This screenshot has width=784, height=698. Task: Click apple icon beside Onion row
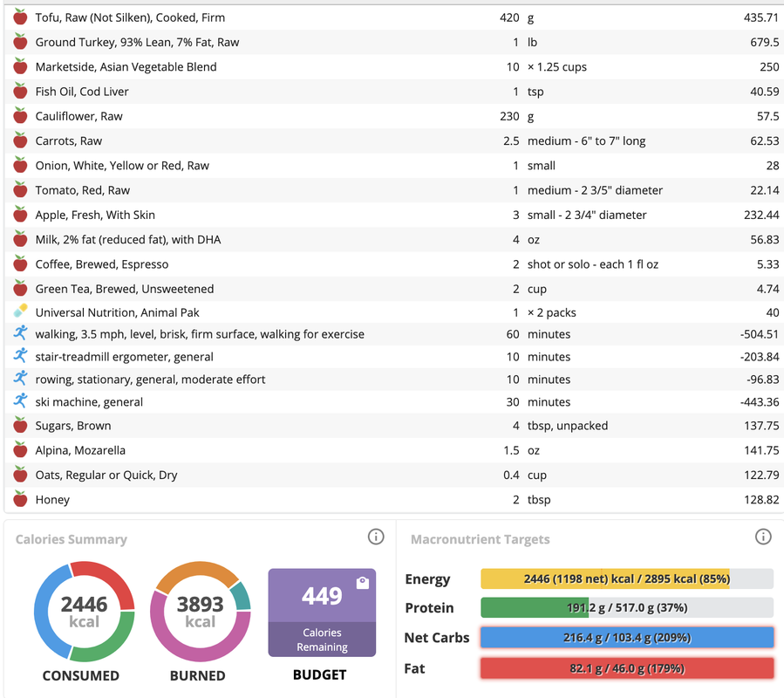click(20, 165)
